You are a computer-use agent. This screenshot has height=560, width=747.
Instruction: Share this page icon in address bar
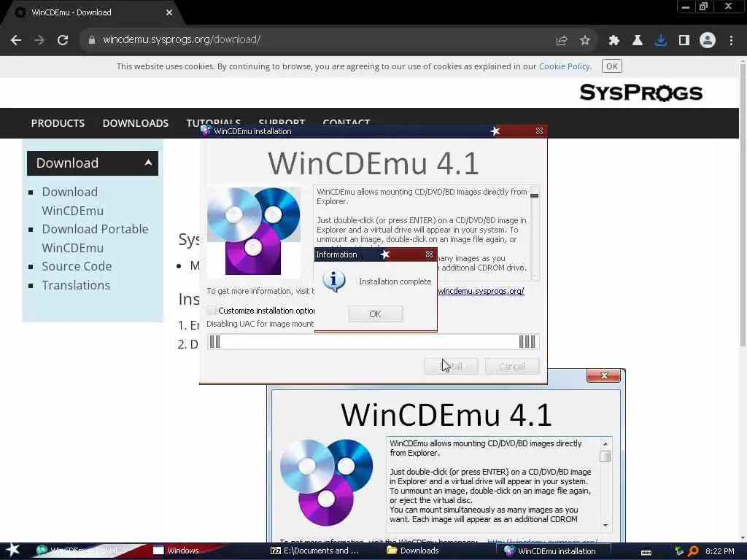coord(562,41)
